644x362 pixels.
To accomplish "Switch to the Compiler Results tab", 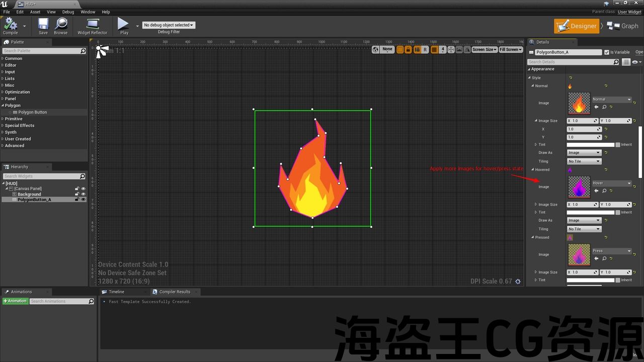I will pos(175,292).
